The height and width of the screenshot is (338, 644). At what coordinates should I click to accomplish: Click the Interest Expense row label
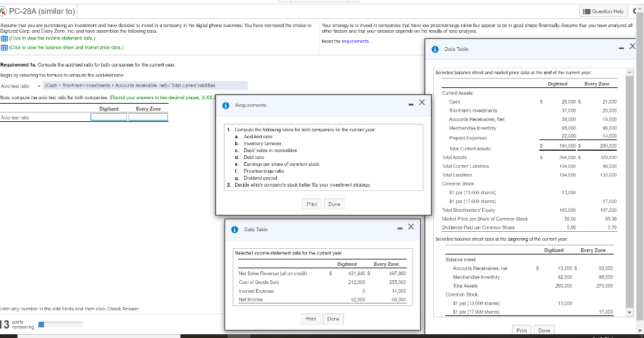click(x=256, y=292)
